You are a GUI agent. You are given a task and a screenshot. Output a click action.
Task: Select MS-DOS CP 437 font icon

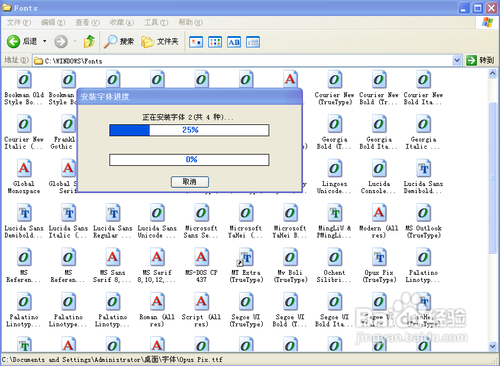pyautogui.click(x=201, y=257)
